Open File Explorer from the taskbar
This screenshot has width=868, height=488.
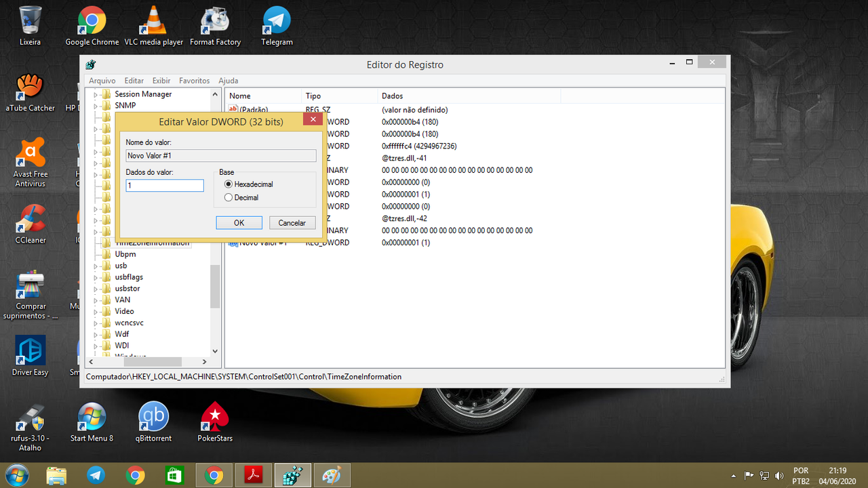tap(57, 476)
